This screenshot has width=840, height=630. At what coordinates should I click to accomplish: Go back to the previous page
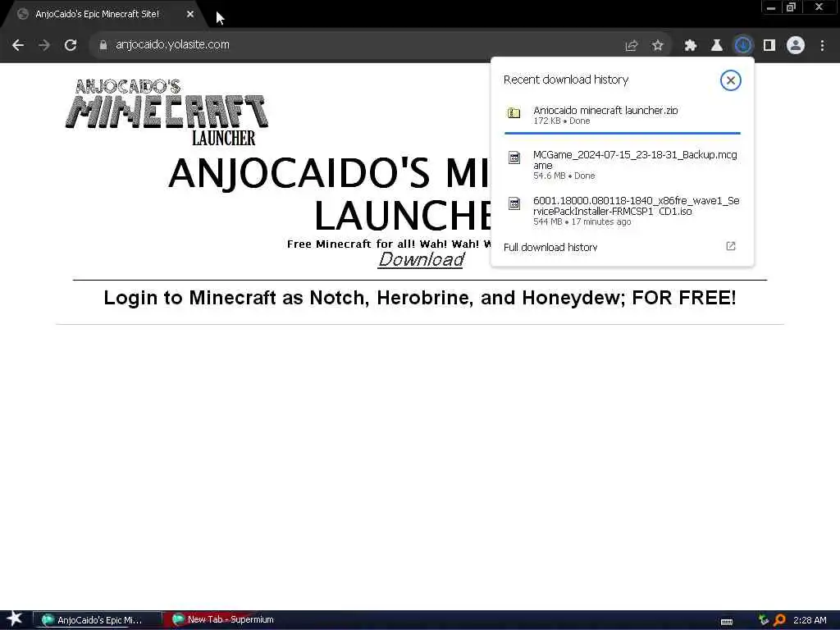click(x=18, y=45)
